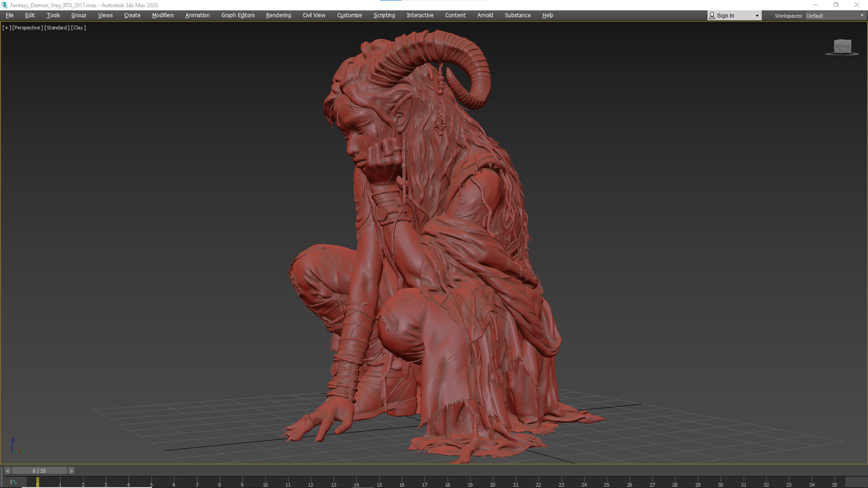This screenshot has width=868, height=488.
Task: Click the Sign In user icon
Action: (712, 15)
